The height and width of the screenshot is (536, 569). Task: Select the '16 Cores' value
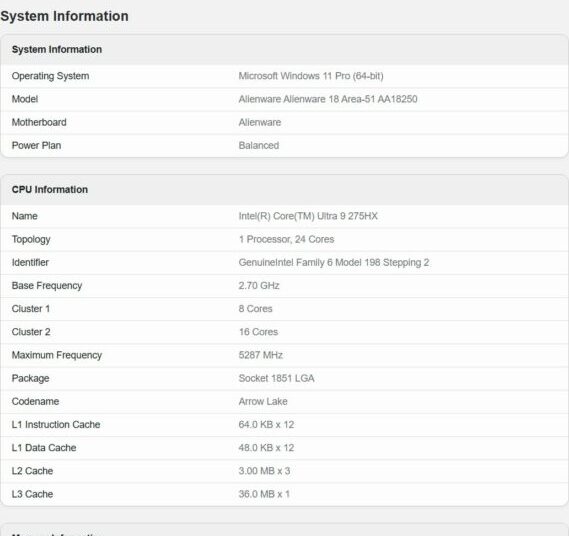tap(258, 332)
